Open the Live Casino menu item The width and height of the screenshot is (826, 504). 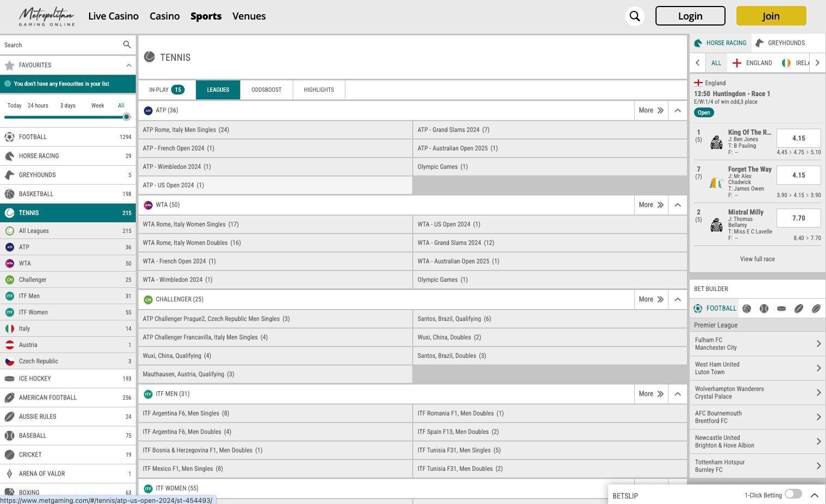tap(114, 16)
